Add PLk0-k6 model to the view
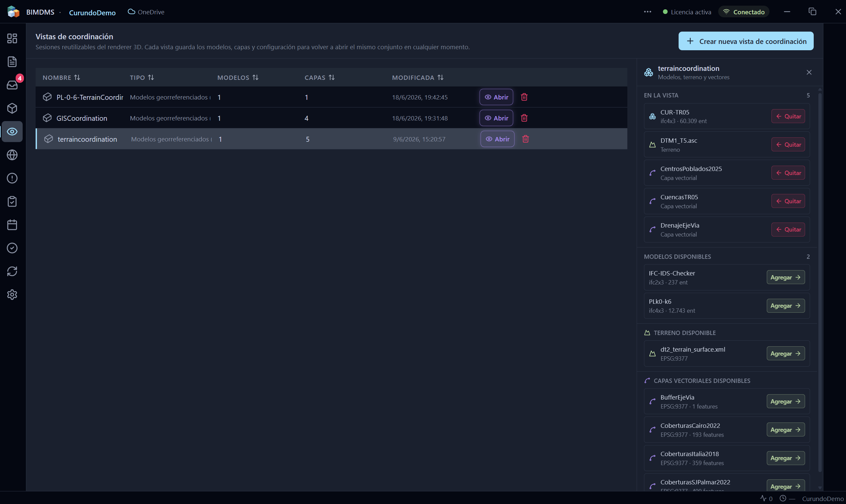 coord(785,306)
